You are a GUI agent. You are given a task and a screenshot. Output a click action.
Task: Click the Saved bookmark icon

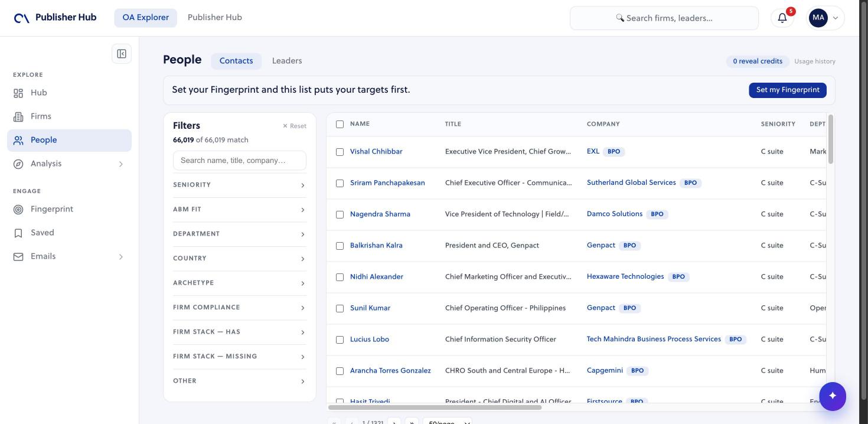click(18, 233)
